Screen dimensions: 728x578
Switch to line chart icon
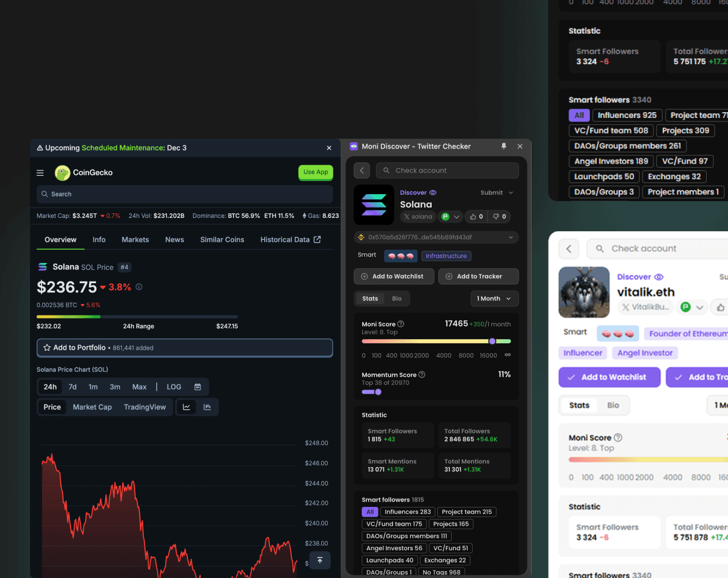coord(187,407)
